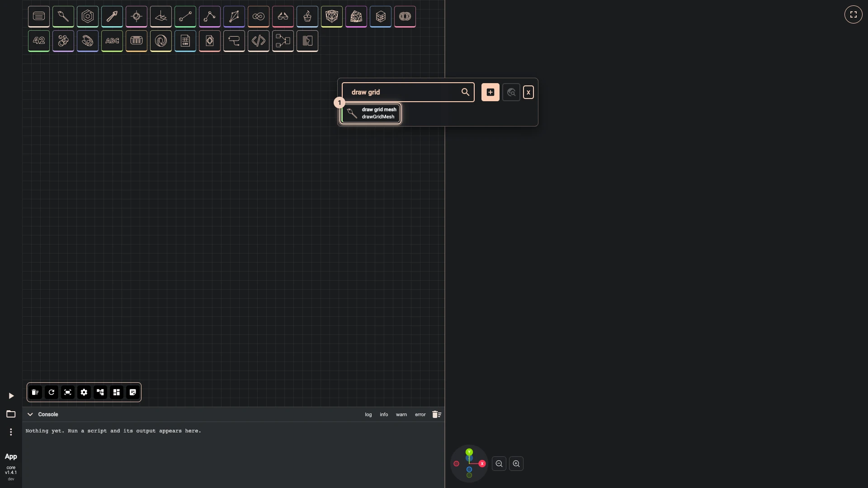Select the ABC text category icon

click(112, 41)
